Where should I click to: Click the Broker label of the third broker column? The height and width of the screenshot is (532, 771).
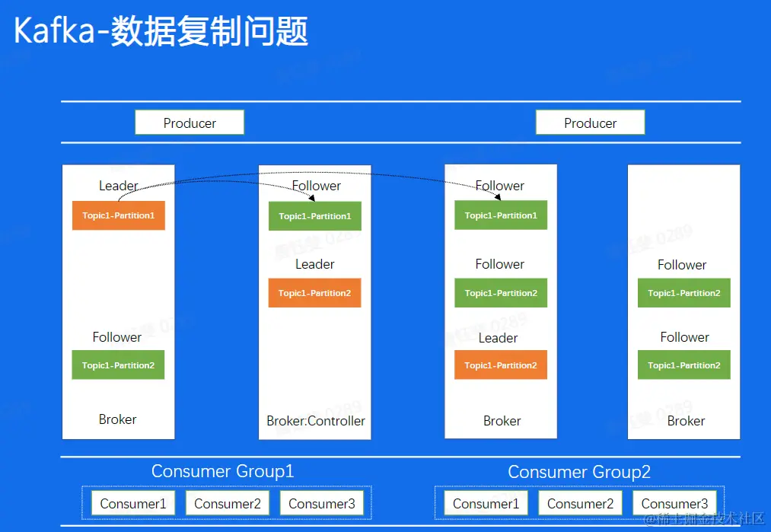point(502,421)
